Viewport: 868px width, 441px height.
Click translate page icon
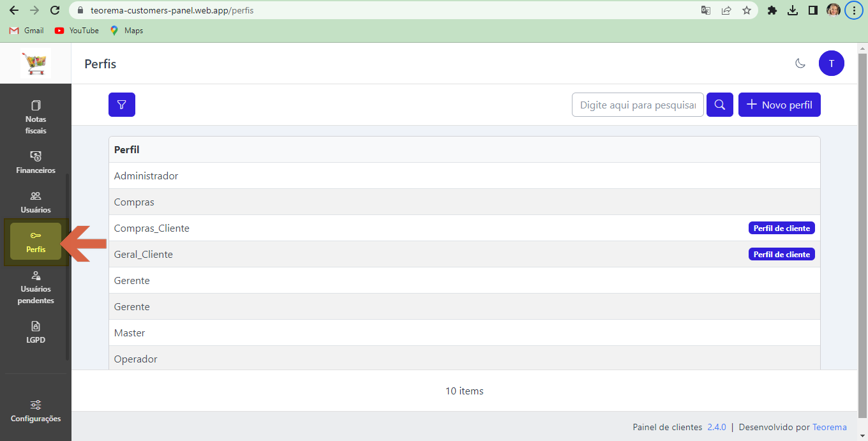[706, 10]
